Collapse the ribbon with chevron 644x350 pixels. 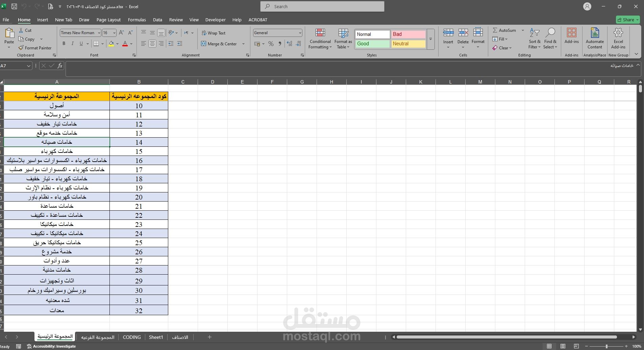(636, 54)
